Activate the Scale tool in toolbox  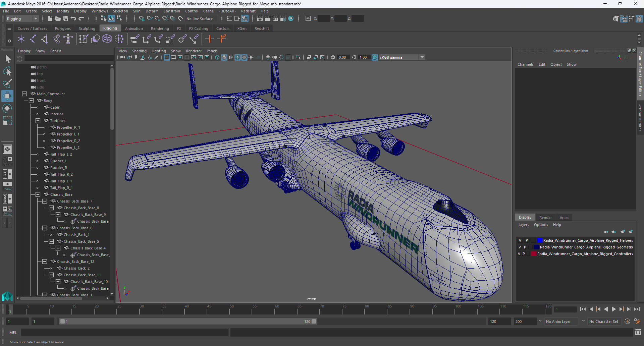click(7, 121)
